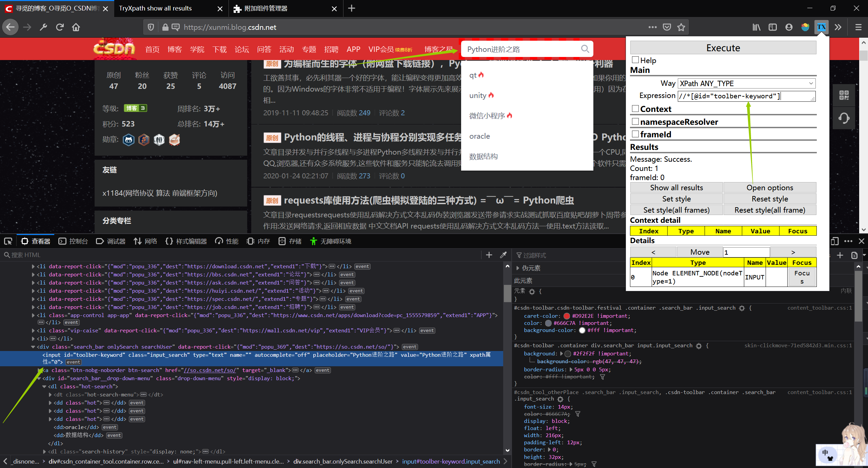Click the TryXpath extension toolbar icon

pos(821,27)
